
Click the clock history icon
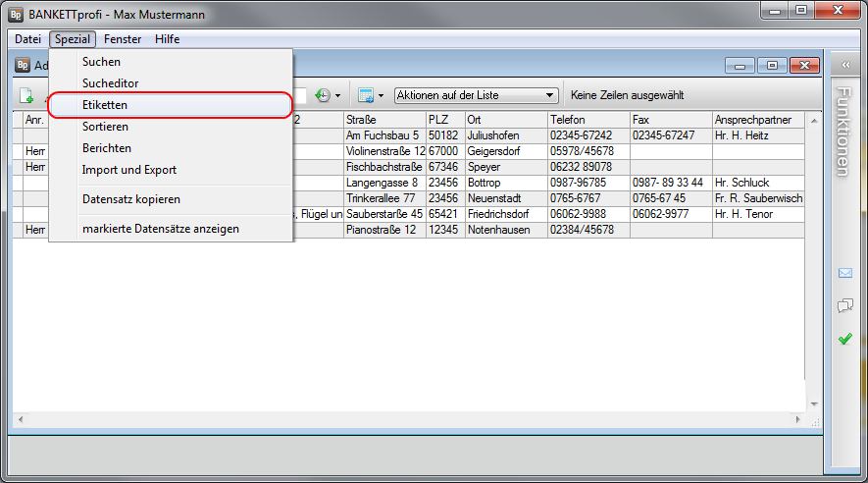click(x=323, y=95)
